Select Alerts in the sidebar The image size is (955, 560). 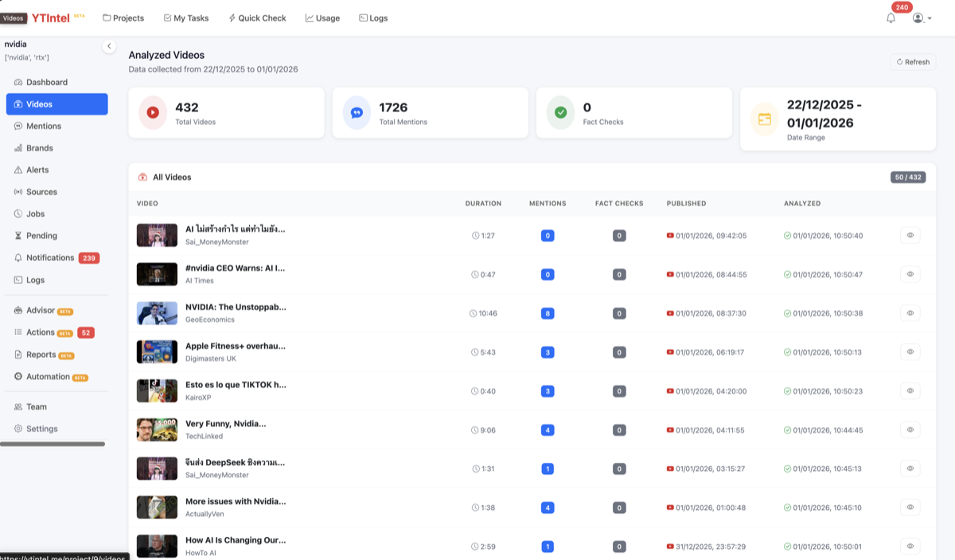(x=37, y=169)
